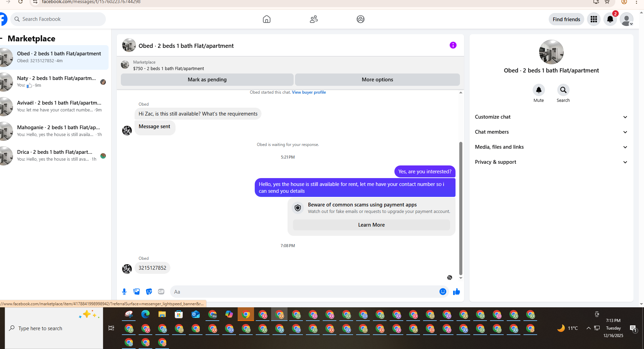
Task: Focus the Search Facebook field
Action: point(58,19)
